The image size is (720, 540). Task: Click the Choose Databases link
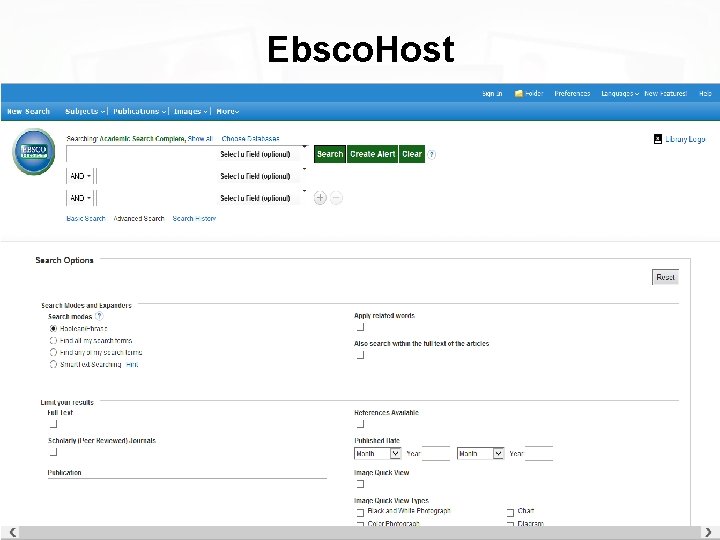[250, 139]
